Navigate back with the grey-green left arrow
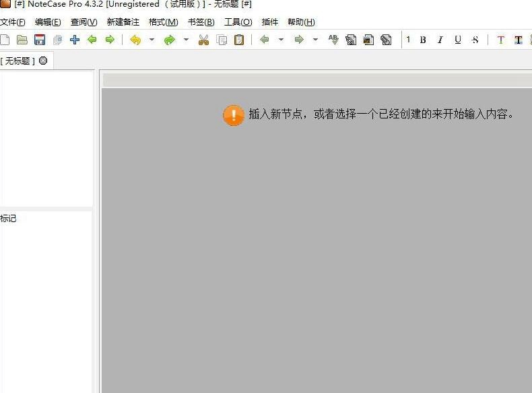The width and height of the screenshot is (532, 393). 264,40
